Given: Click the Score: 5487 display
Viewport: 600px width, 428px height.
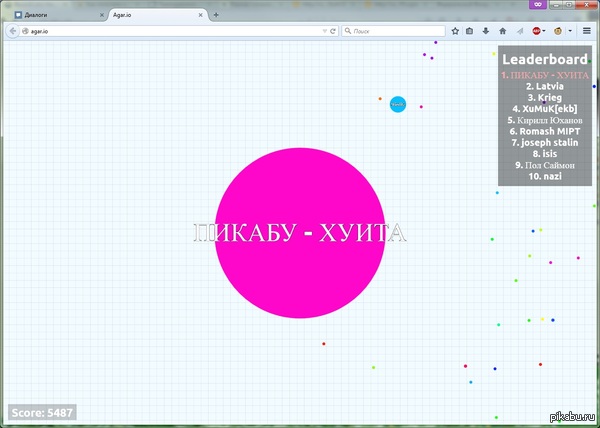Looking at the screenshot, I should [42, 413].
